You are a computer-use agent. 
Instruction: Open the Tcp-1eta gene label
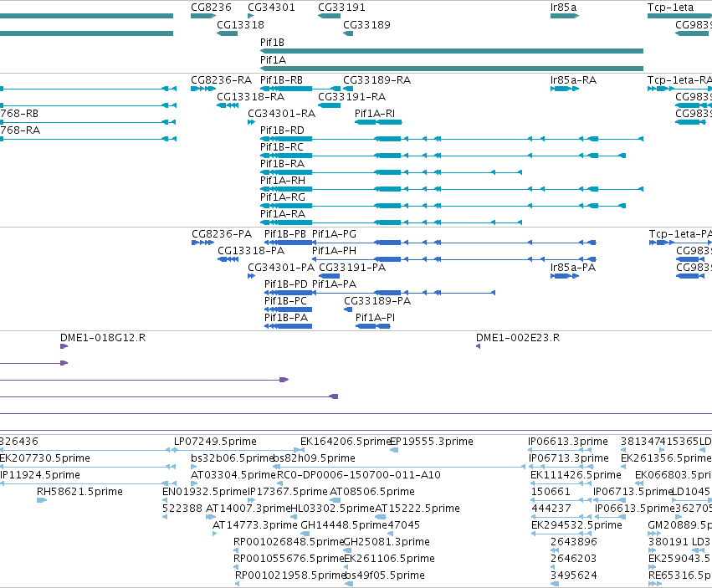[670, 8]
